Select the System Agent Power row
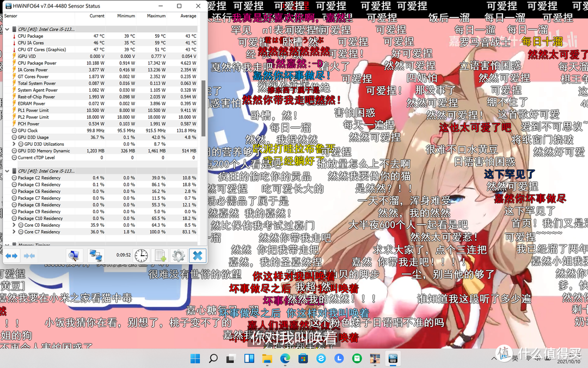This screenshot has width=588, height=368. click(x=101, y=90)
